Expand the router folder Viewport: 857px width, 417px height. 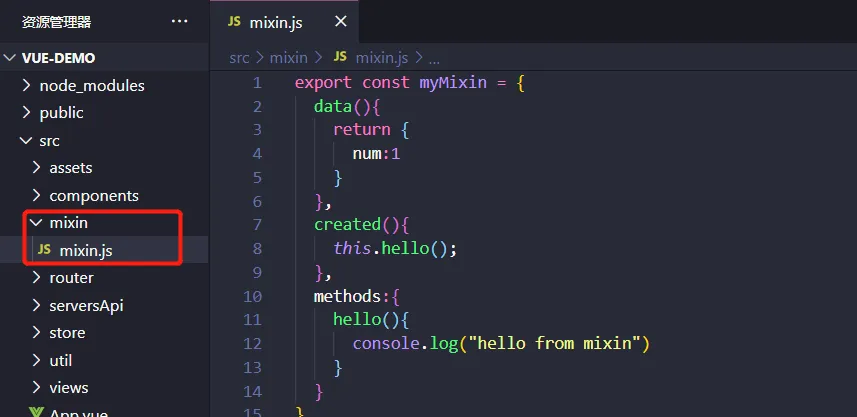37,278
